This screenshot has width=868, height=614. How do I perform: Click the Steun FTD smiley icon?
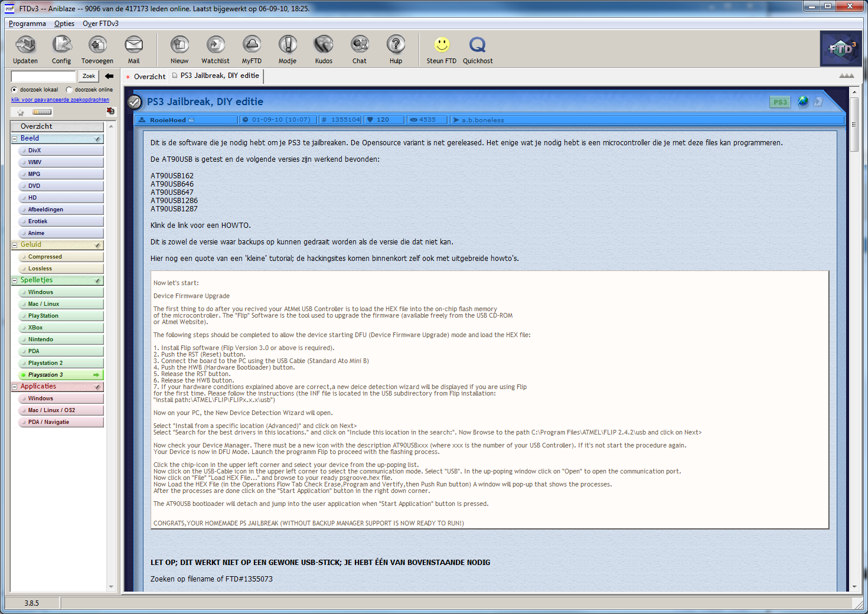[442, 45]
